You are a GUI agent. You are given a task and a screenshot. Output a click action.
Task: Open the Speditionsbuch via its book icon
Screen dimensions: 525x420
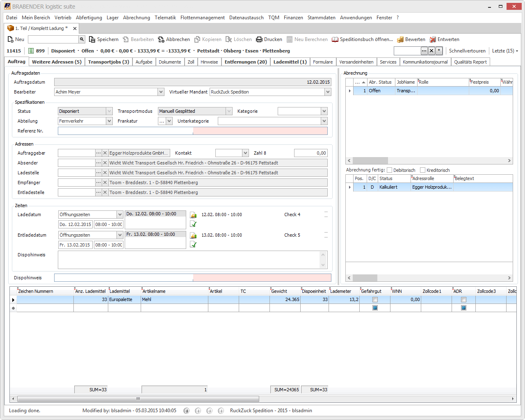[x=335, y=39]
